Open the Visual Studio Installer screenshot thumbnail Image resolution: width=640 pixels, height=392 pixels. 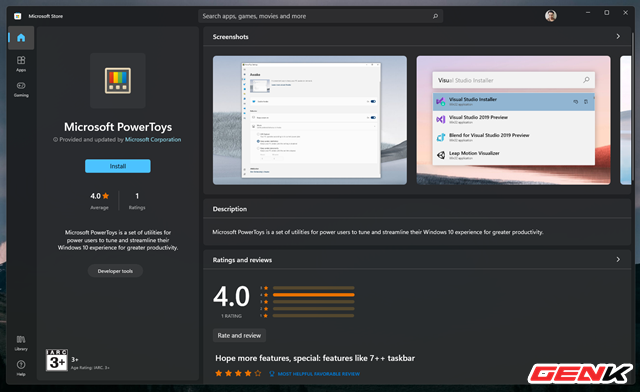point(513,120)
